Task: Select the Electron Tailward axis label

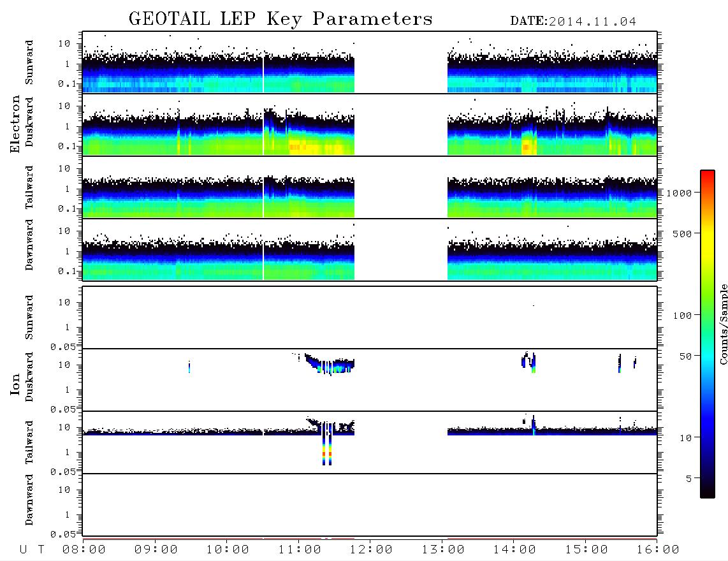Action: [x=29, y=187]
